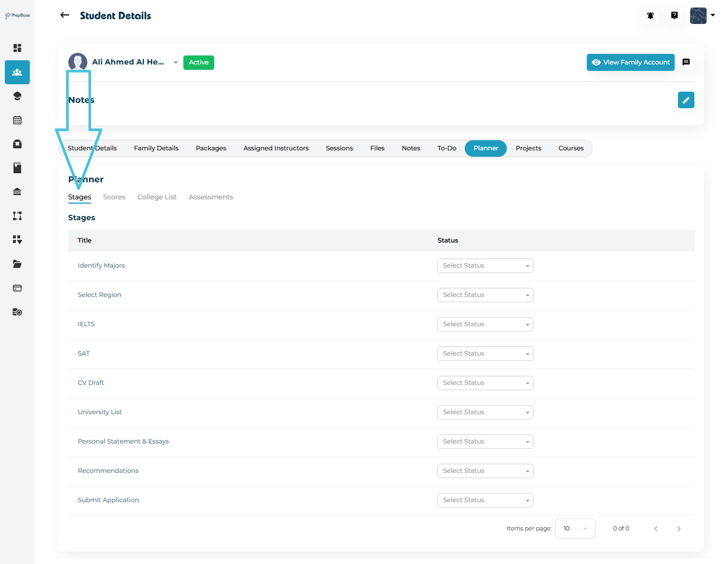Click the green Active status badge
This screenshot has height=564, width=728.
tap(198, 62)
